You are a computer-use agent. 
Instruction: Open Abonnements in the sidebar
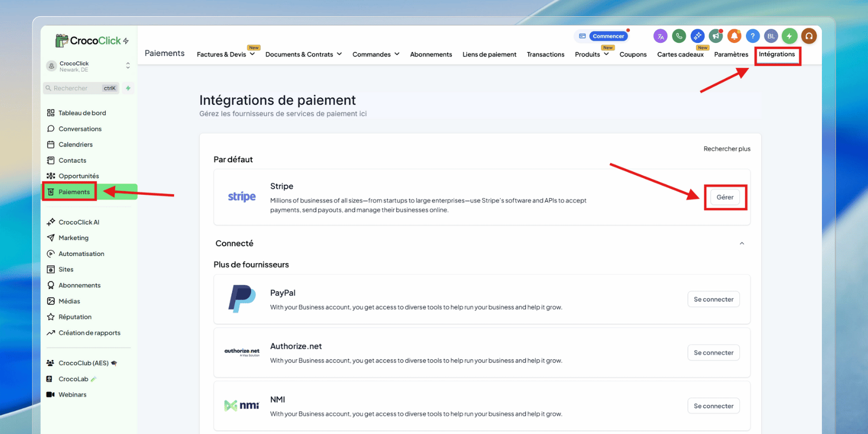(x=79, y=285)
